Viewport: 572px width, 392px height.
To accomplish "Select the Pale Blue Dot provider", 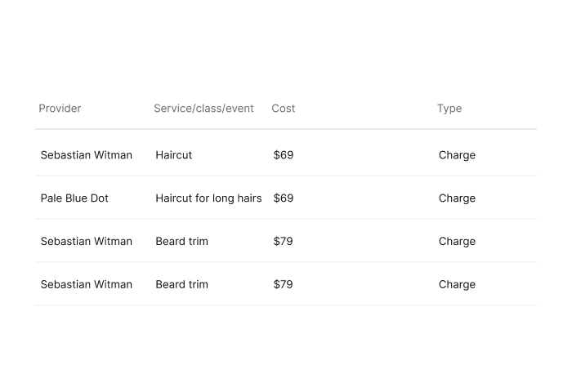I will point(74,198).
